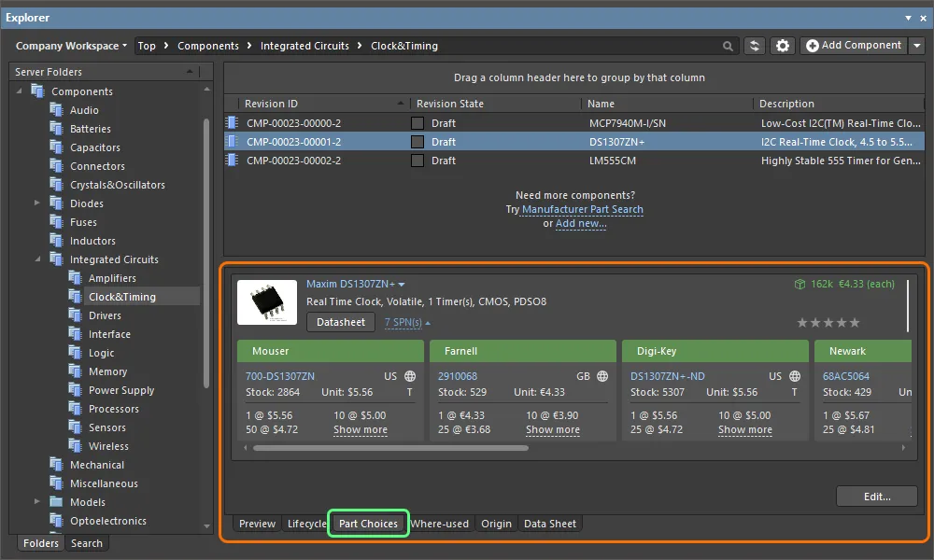934x560 pixels.
Task: Click the Drivers folder icon
Action: point(75,315)
